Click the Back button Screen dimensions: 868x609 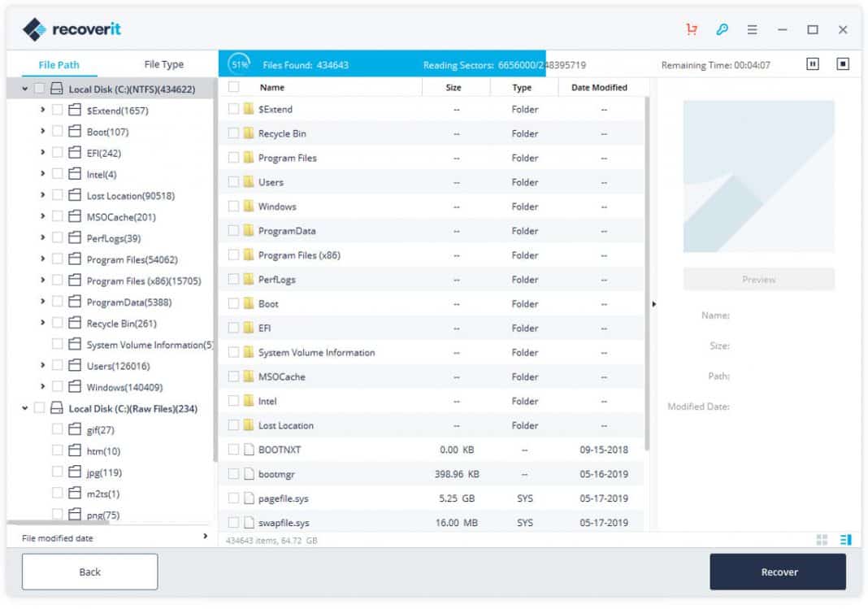(89, 572)
